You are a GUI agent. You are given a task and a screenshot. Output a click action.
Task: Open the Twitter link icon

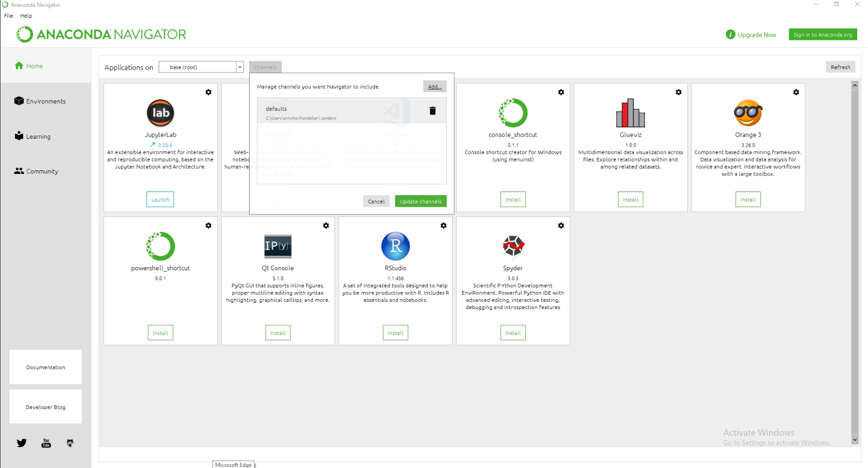coord(22,443)
